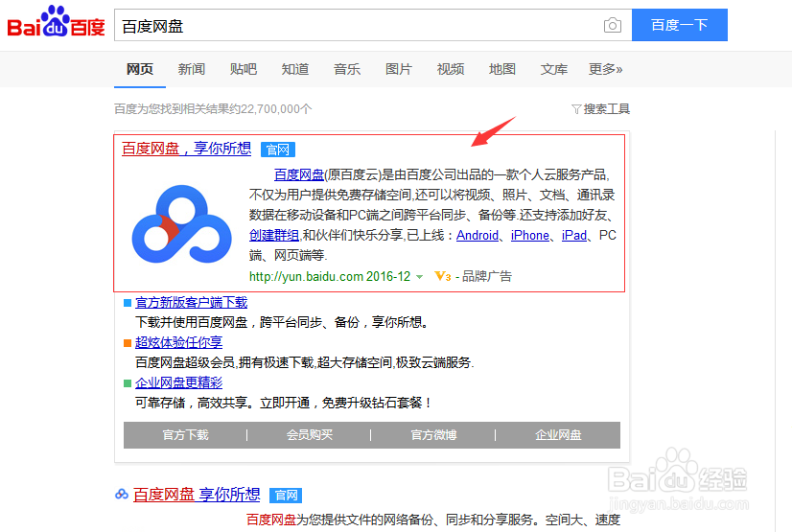Open 超炫体验任你享 link
This screenshot has height=532, width=792.
pyautogui.click(x=178, y=342)
